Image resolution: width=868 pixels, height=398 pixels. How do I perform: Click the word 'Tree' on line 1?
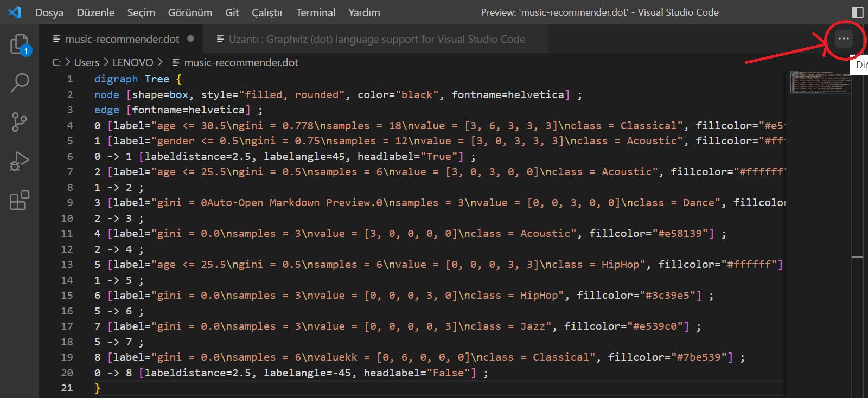click(x=157, y=79)
